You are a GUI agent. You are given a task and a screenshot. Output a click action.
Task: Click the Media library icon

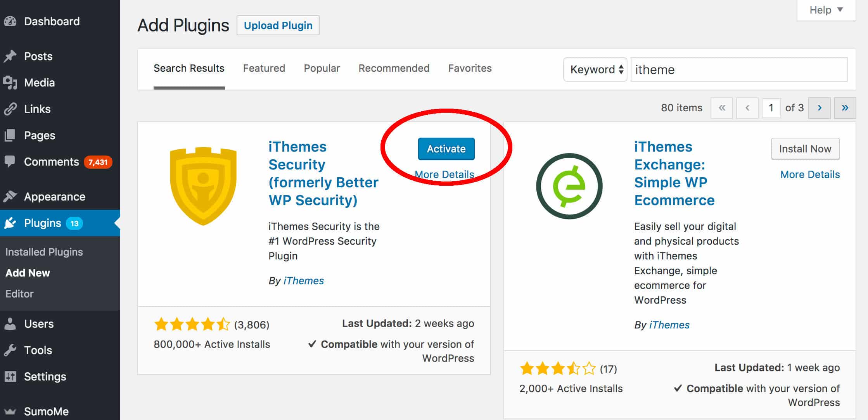pos(10,83)
